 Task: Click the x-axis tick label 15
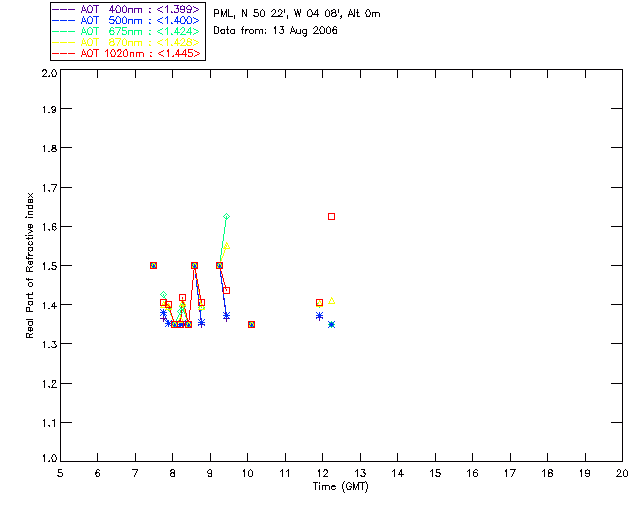(x=435, y=474)
